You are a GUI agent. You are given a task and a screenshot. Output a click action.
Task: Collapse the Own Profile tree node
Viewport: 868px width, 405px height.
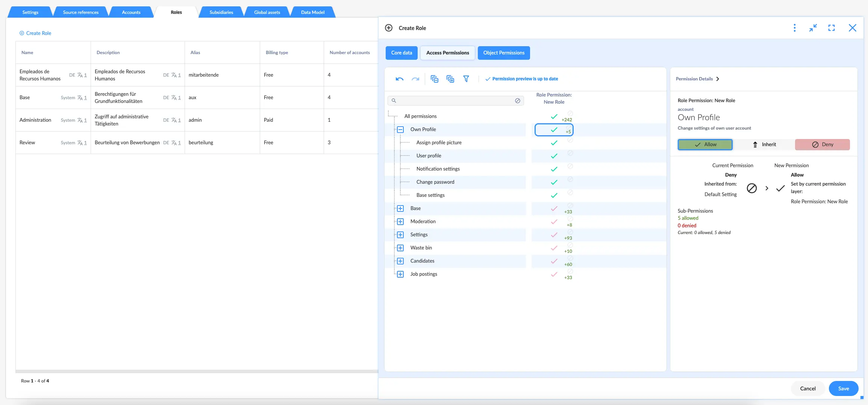coord(400,130)
